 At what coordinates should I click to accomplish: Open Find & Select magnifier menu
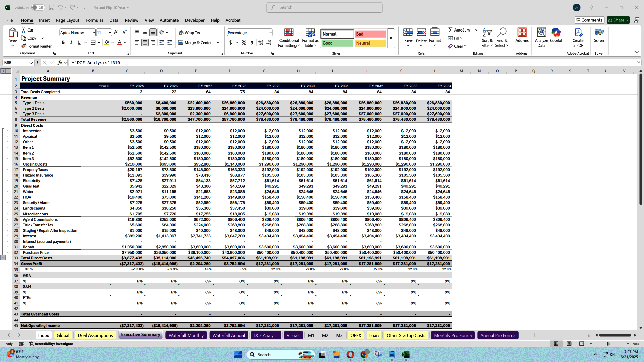pos(502,38)
